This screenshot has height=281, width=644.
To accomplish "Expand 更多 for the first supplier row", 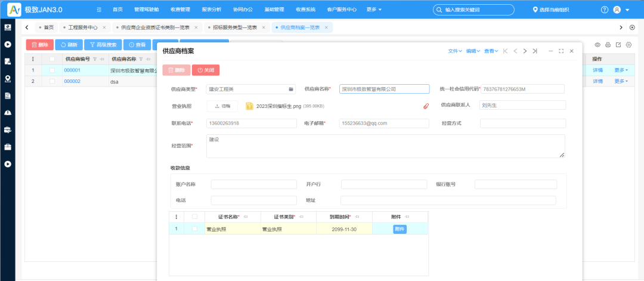I will (621, 70).
